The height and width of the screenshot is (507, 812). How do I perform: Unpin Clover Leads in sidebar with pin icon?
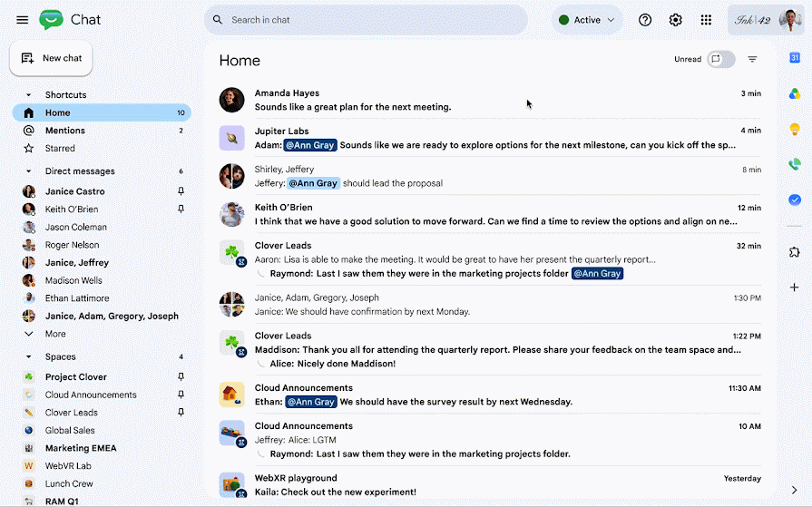[x=181, y=413]
